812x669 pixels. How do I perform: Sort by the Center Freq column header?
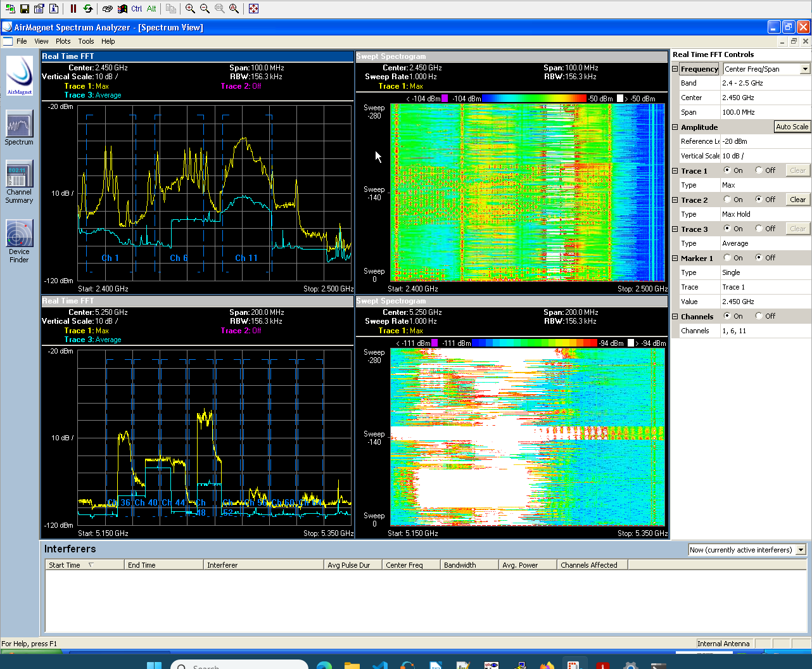(x=411, y=565)
